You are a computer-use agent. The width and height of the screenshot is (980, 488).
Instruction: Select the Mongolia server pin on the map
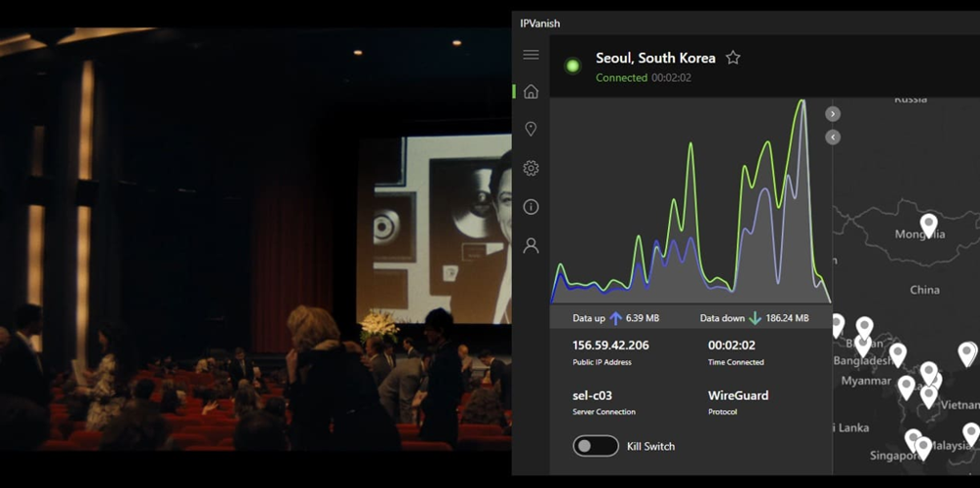point(929,225)
